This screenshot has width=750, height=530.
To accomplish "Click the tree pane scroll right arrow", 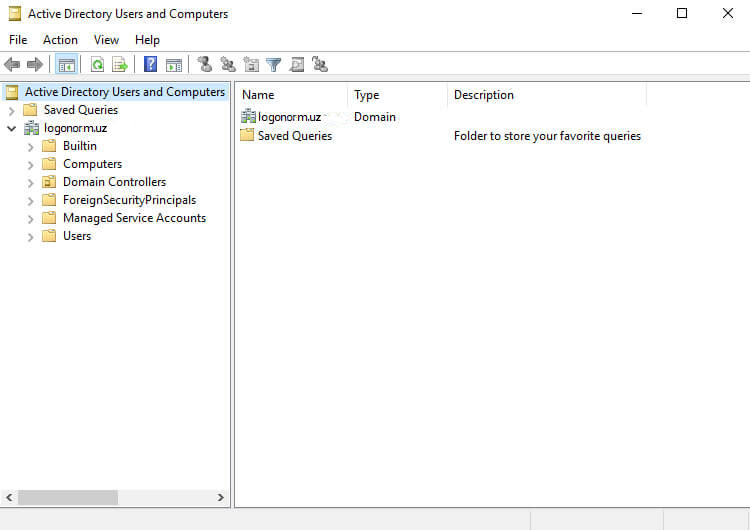I will coord(220,497).
